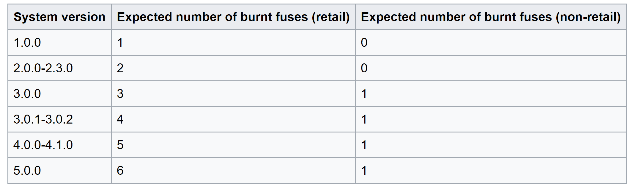
Task: Select the 5.0.0 system version cell
Action: tap(59, 171)
